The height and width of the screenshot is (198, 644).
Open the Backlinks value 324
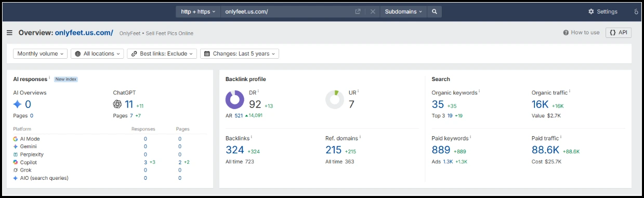[x=235, y=150]
